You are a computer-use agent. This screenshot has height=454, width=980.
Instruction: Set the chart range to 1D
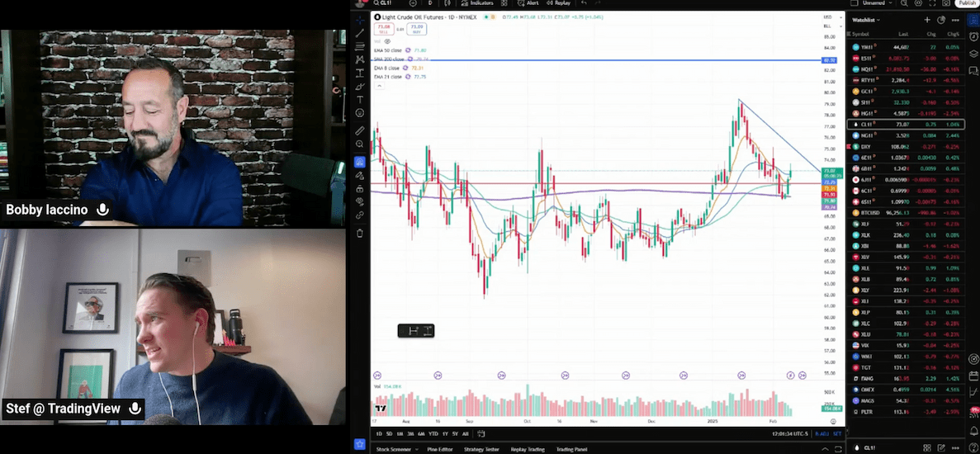pyautogui.click(x=379, y=433)
